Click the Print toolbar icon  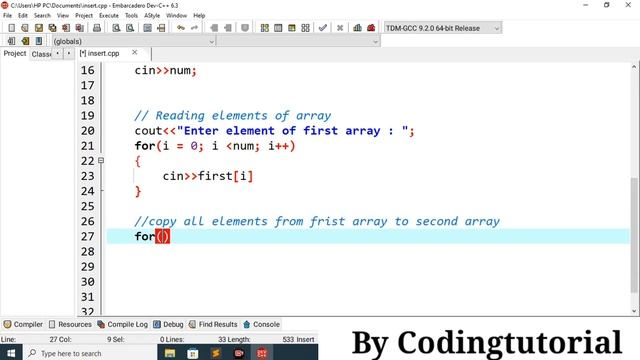pos(97,28)
